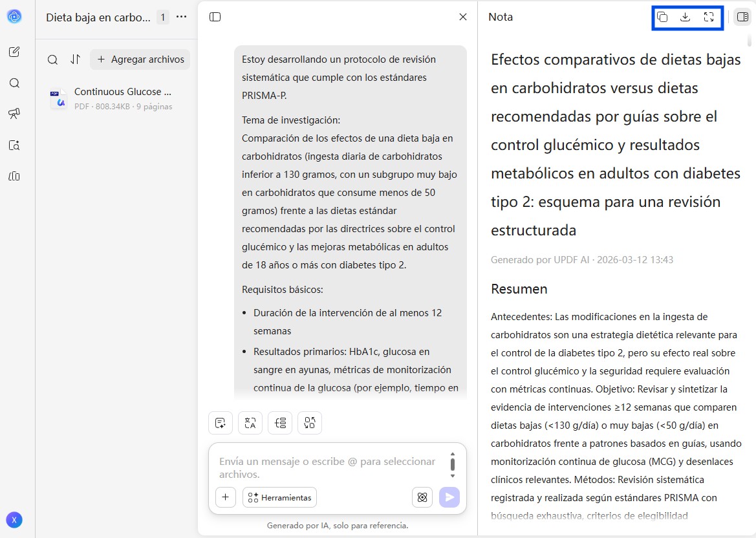
Task: Download the note using download icon
Action: pos(685,17)
